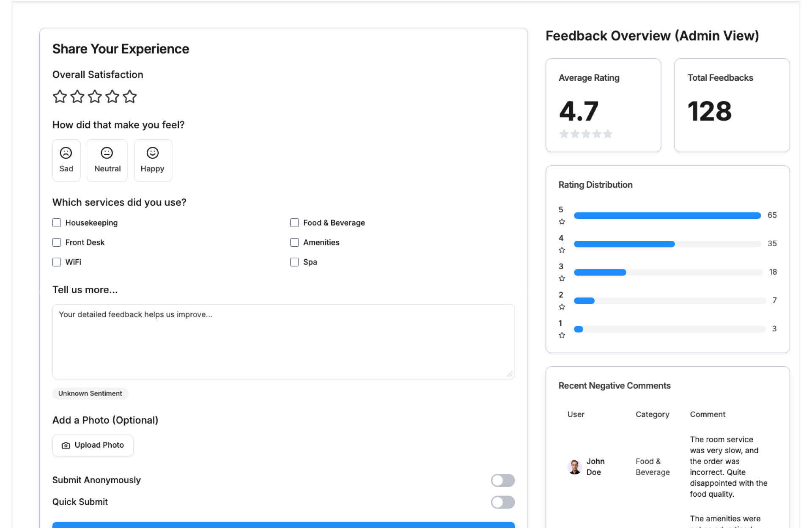Screen dimensions: 812x528
Task: Click the feedback details text area
Action: [283, 341]
